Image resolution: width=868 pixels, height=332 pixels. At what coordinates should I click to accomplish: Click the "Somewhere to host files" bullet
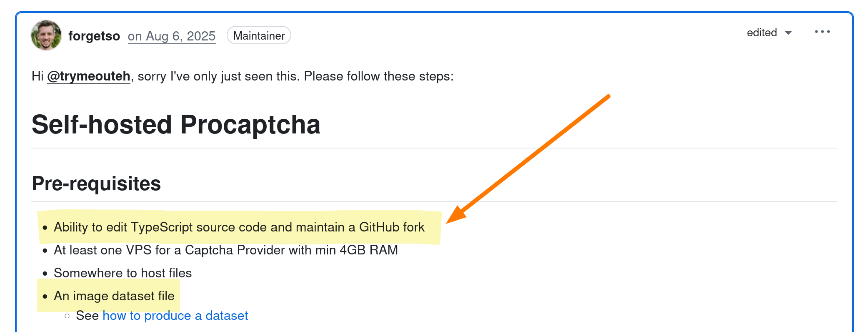coord(123,273)
